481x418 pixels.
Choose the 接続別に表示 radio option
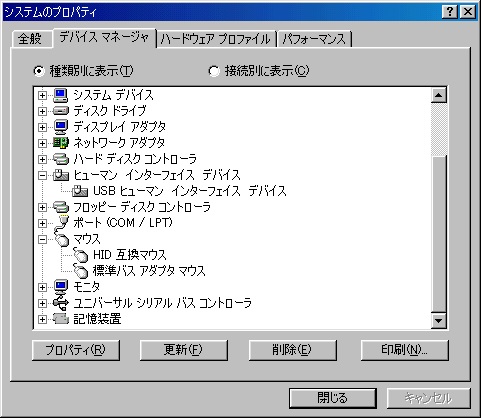[x=214, y=71]
